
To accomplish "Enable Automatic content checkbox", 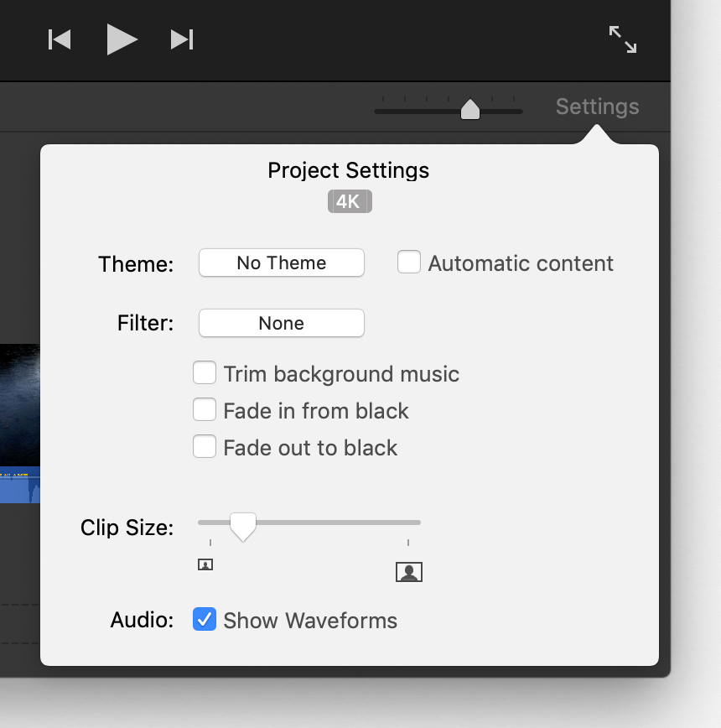I will pyautogui.click(x=409, y=262).
